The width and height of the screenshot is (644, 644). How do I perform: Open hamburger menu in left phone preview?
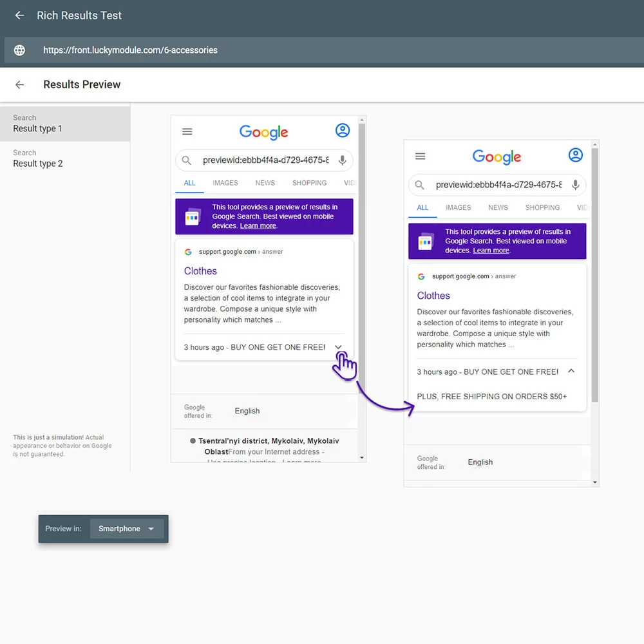pyautogui.click(x=187, y=131)
